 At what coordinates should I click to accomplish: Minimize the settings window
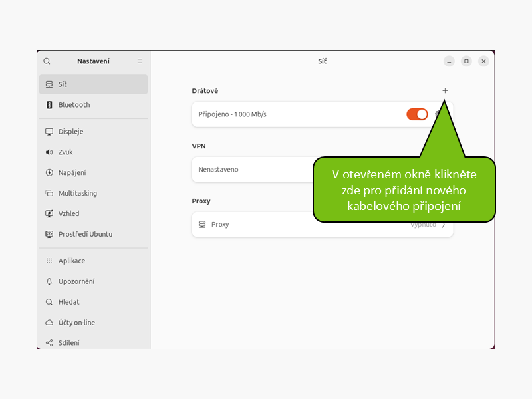click(x=450, y=61)
